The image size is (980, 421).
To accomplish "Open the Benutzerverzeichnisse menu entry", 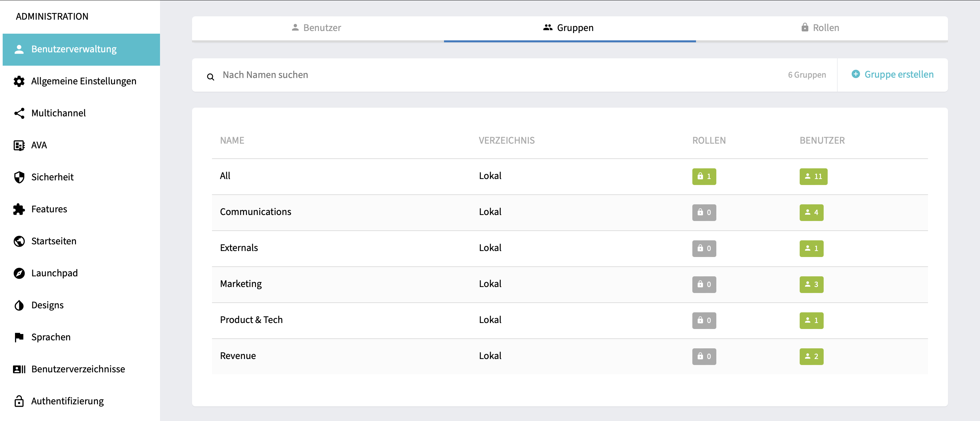I will click(81, 369).
